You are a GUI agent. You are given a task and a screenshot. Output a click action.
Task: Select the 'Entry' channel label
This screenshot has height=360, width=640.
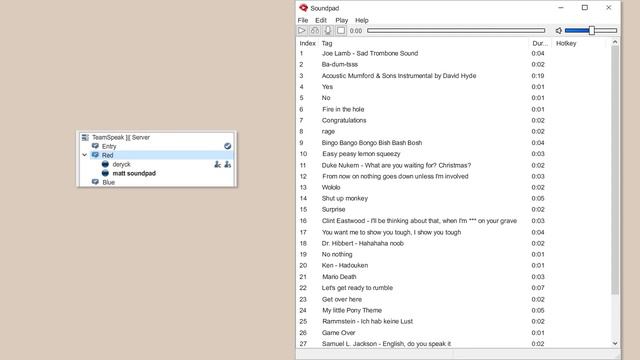pos(109,146)
